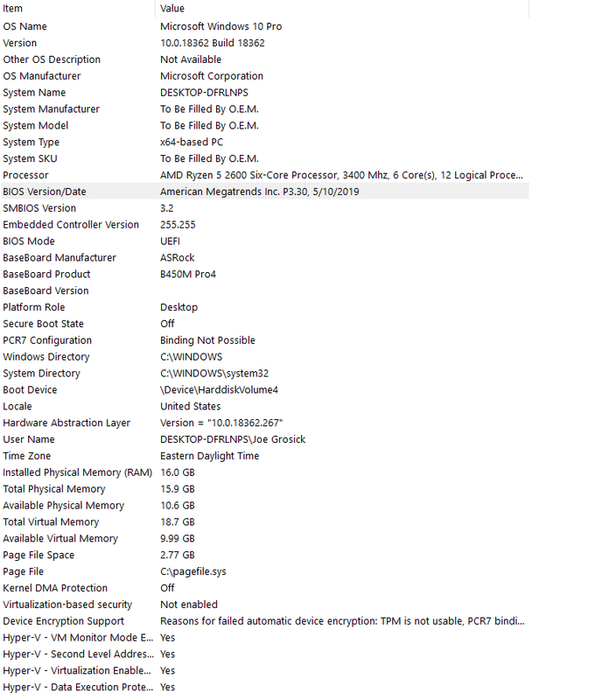
Task: Select the United States locale value
Action: [x=190, y=406]
